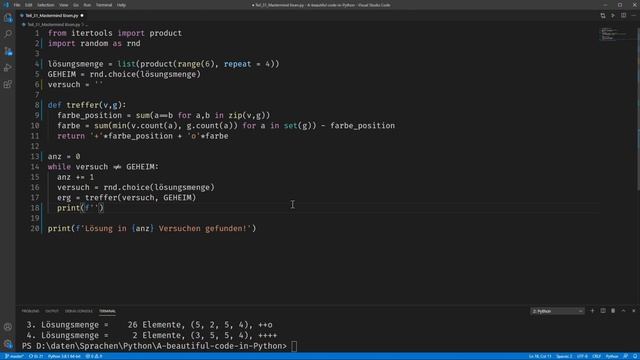Switch to the Debug Console tab
This screenshot has width=640, height=360.
tap(79, 311)
